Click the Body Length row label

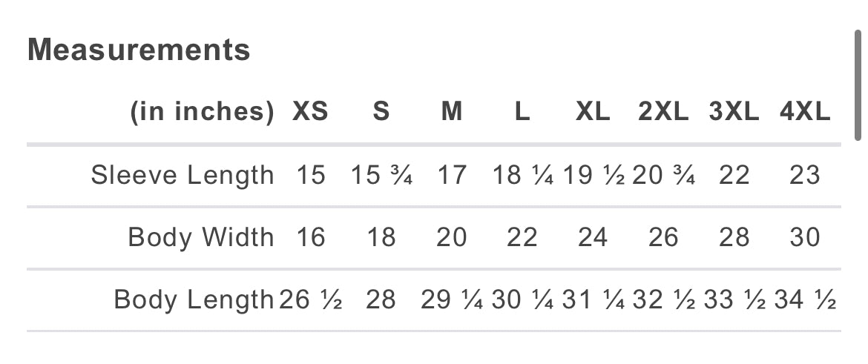[194, 300]
